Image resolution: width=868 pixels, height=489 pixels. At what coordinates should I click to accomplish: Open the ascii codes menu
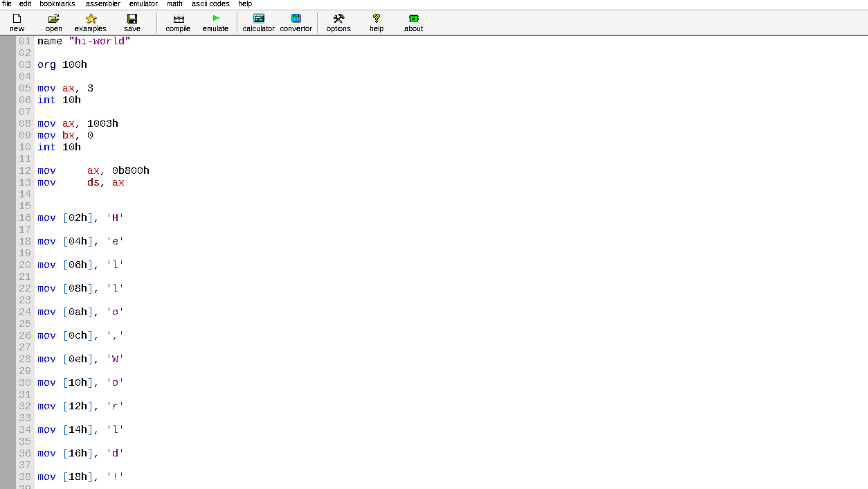pos(210,4)
